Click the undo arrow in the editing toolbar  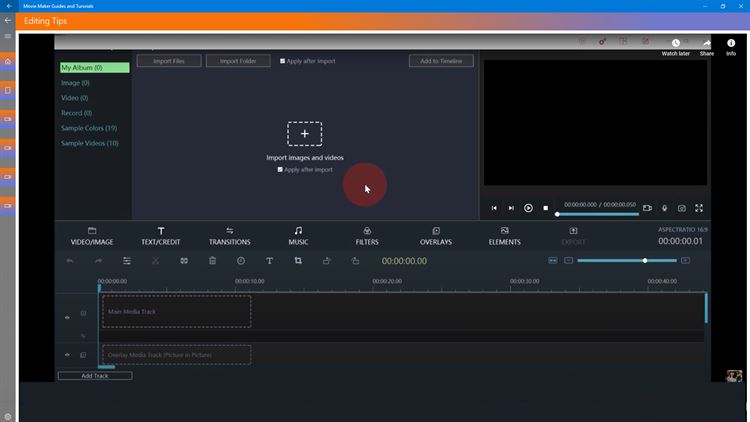[x=70, y=261]
